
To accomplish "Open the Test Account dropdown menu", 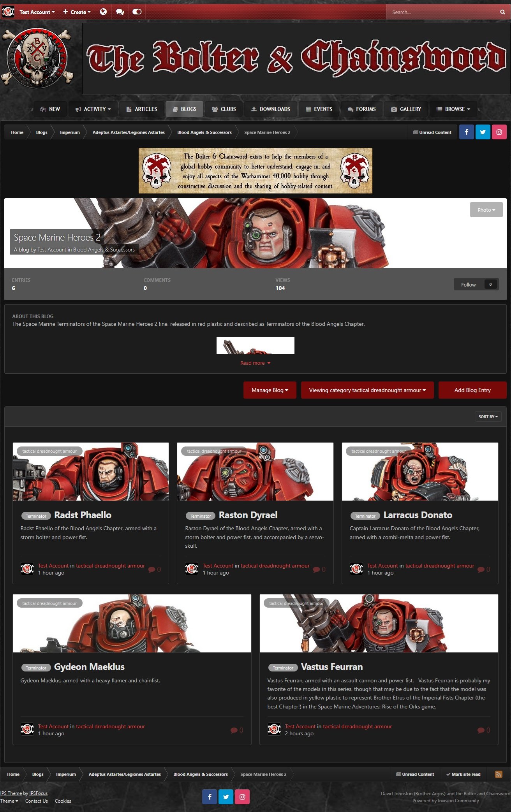I will click(37, 12).
